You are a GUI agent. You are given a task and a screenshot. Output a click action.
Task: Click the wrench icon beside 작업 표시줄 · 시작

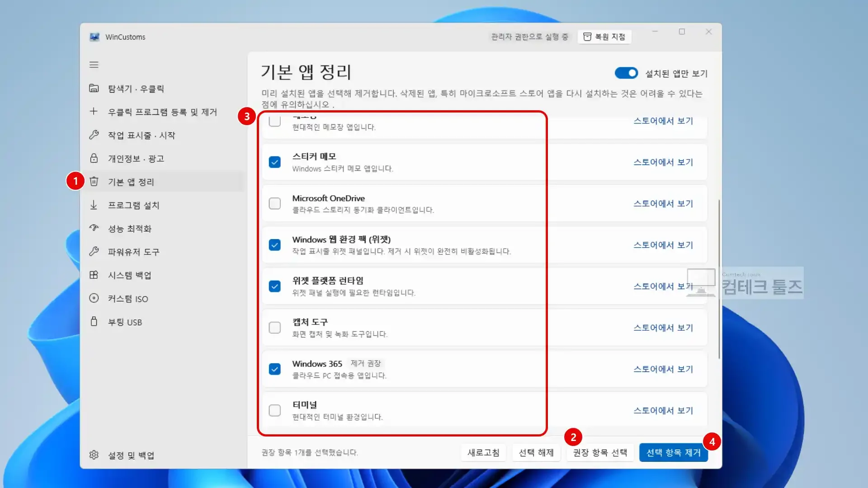94,135
